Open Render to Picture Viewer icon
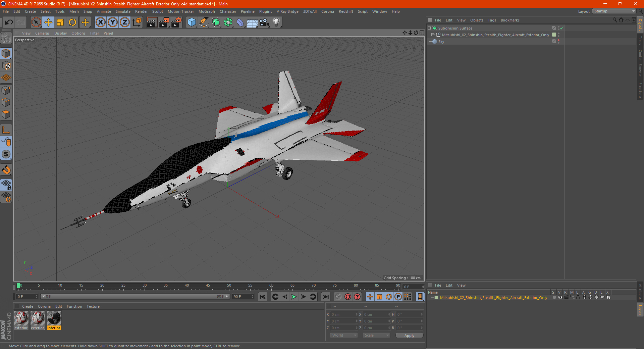The height and width of the screenshot is (349, 644). (164, 22)
